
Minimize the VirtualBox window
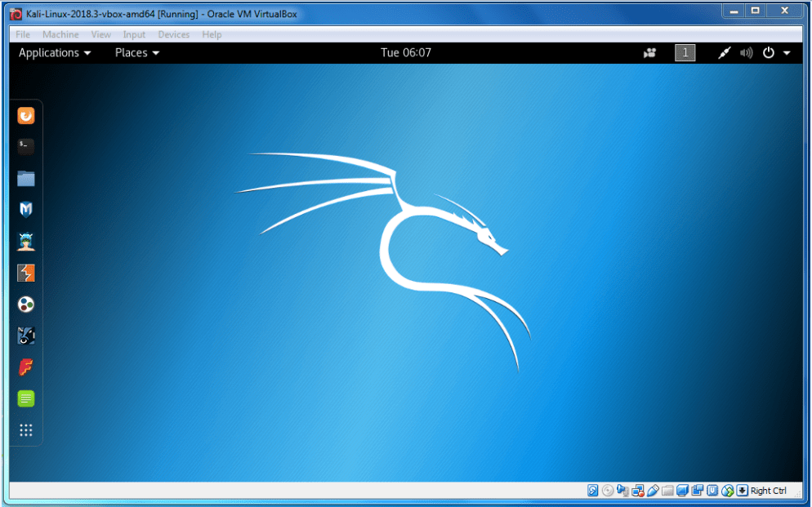733,11
